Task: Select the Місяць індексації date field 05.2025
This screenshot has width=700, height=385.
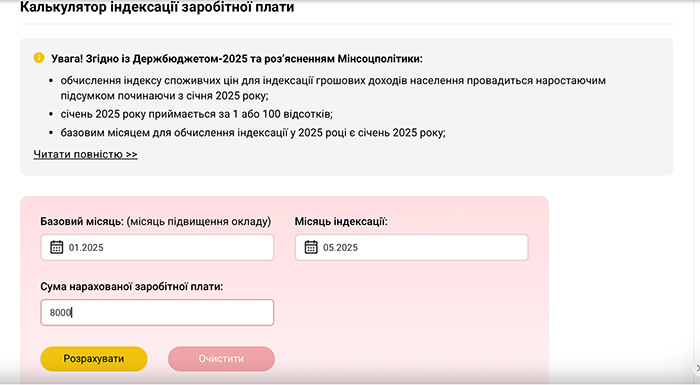Action: (412, 247)
